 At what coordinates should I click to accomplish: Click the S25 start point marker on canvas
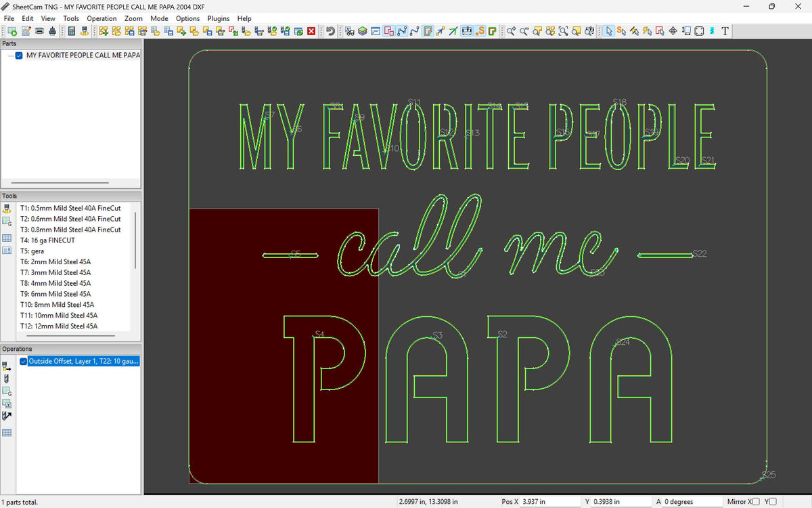click(769, 475)
